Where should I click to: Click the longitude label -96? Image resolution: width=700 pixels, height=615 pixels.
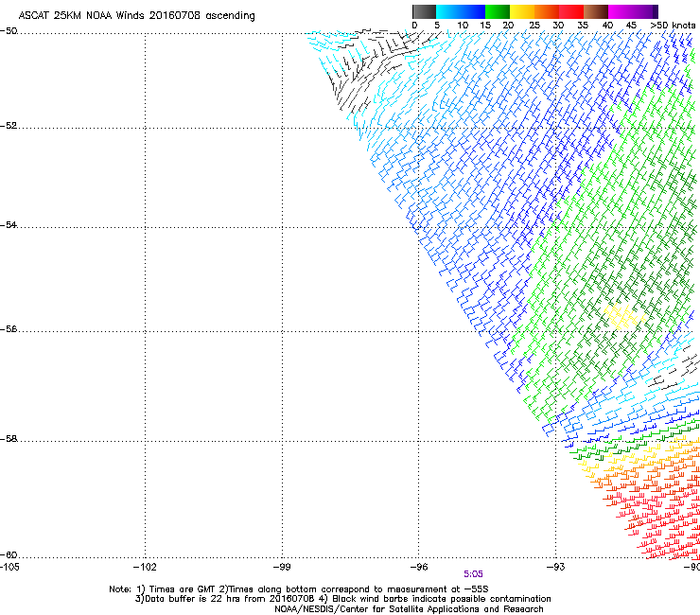419,567
